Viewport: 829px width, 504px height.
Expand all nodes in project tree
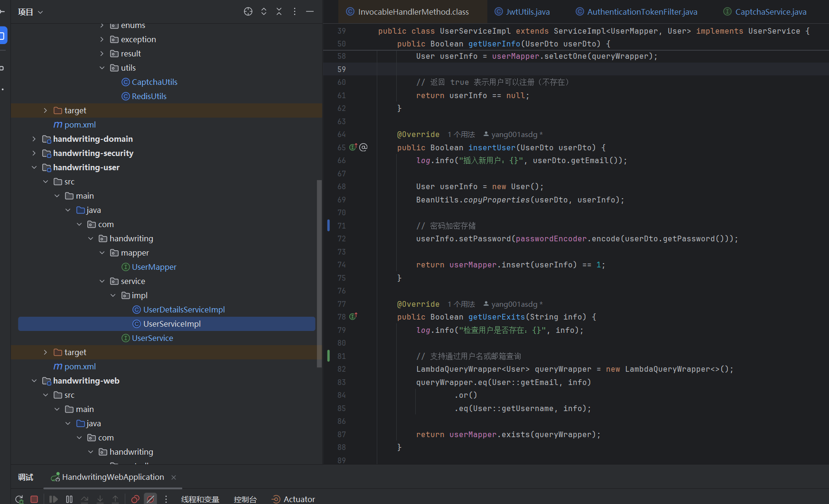point(264,11)
